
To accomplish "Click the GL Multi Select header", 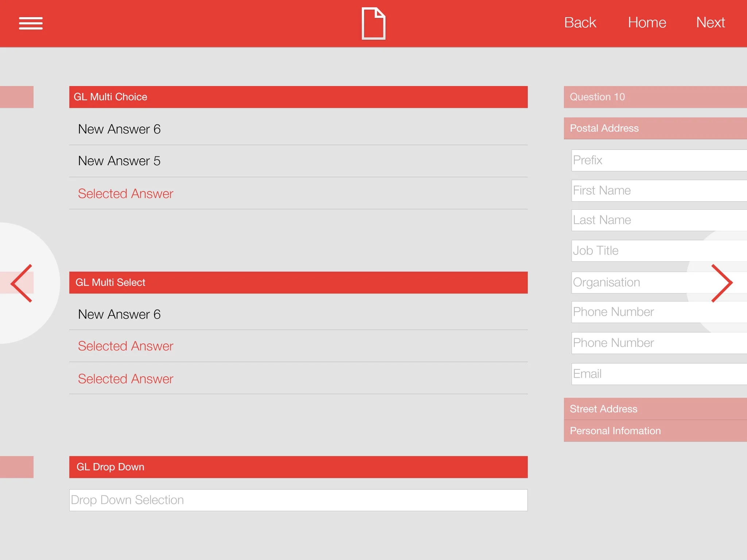I will click(298, 283).
